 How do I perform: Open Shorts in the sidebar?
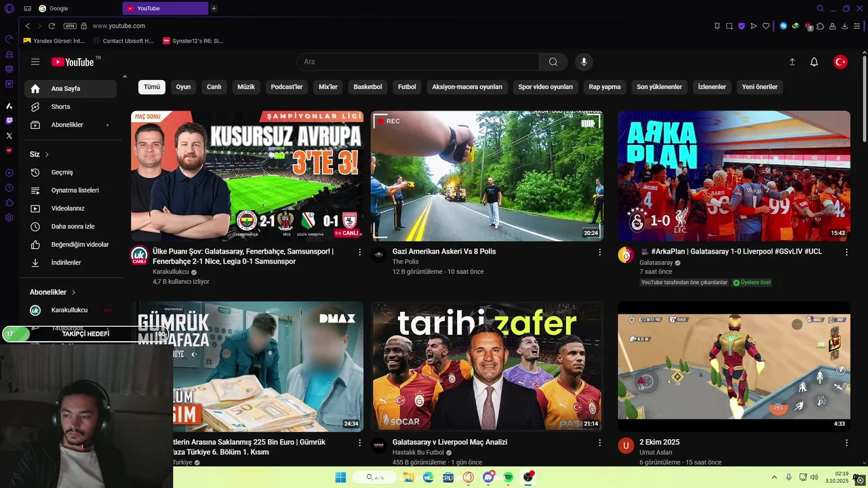pos(71,106)
